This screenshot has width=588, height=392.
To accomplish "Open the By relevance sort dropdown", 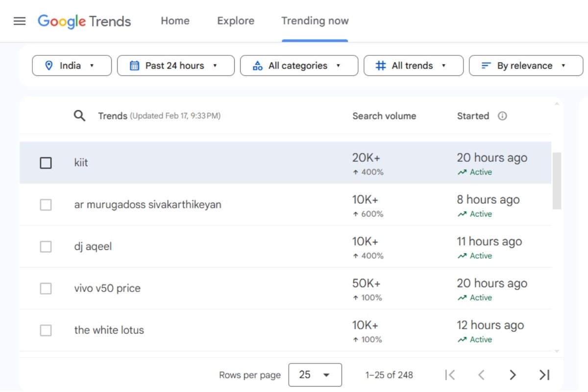I will pos(525,66).
